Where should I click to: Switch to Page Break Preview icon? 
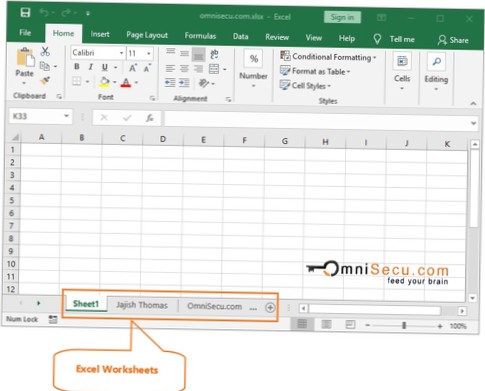click(350, 325)
